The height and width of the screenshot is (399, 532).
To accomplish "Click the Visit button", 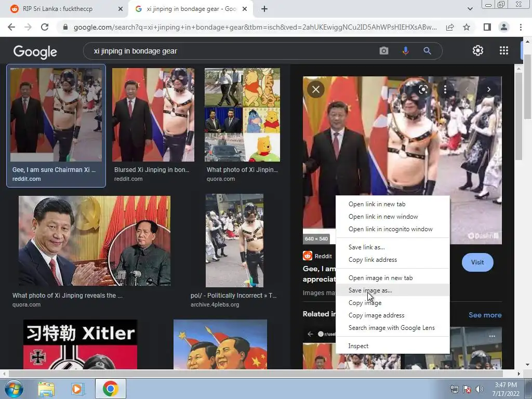I will (x=477, y=262).
